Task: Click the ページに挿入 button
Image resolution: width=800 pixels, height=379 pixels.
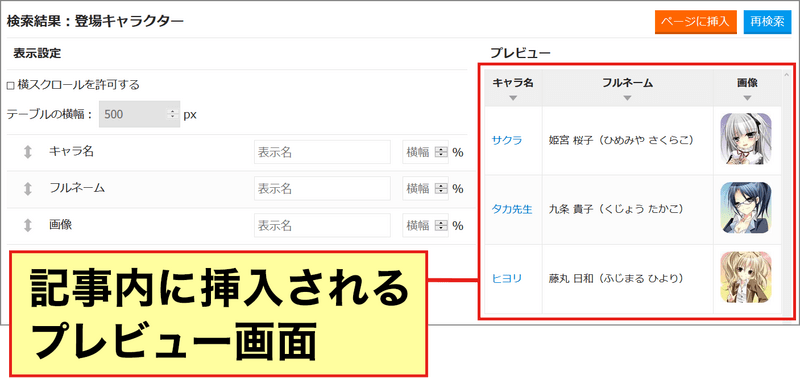Action: tap(696, 23)
